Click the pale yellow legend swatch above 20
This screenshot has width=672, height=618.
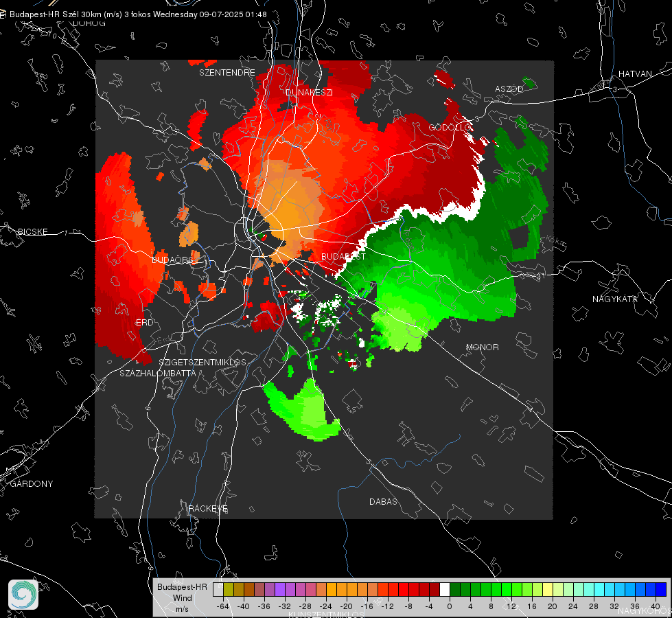click(548, 590)
